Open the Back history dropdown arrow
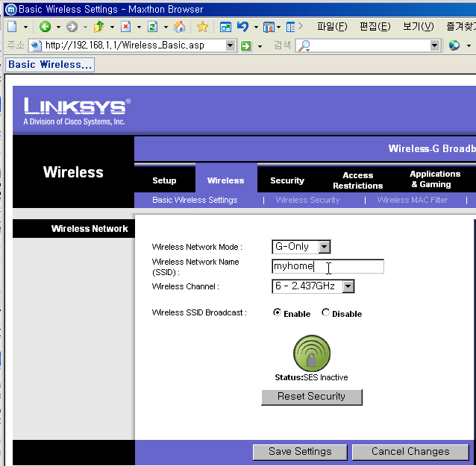 coord(58,28)
